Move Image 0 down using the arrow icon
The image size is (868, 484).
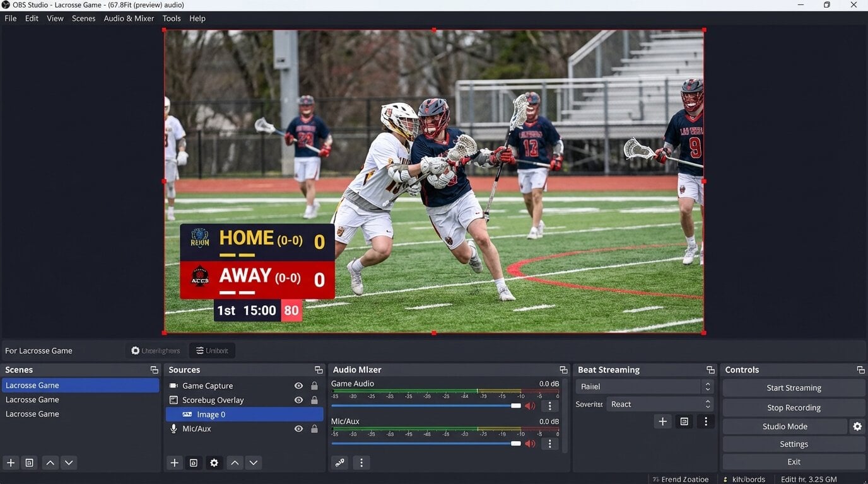tap(254, 463)
